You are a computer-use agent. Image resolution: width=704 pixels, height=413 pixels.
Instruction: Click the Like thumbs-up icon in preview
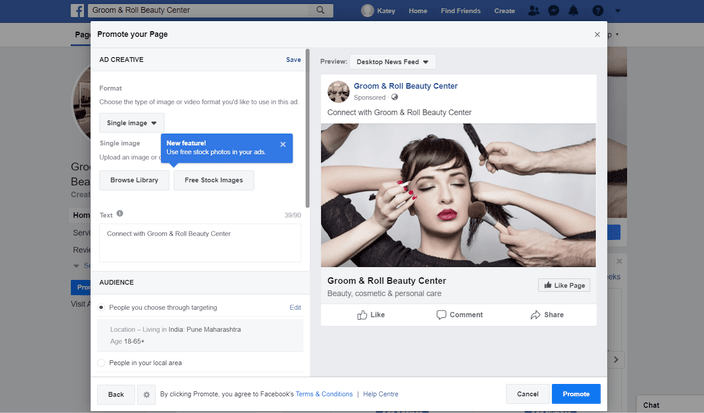click(x=362, y=315)
